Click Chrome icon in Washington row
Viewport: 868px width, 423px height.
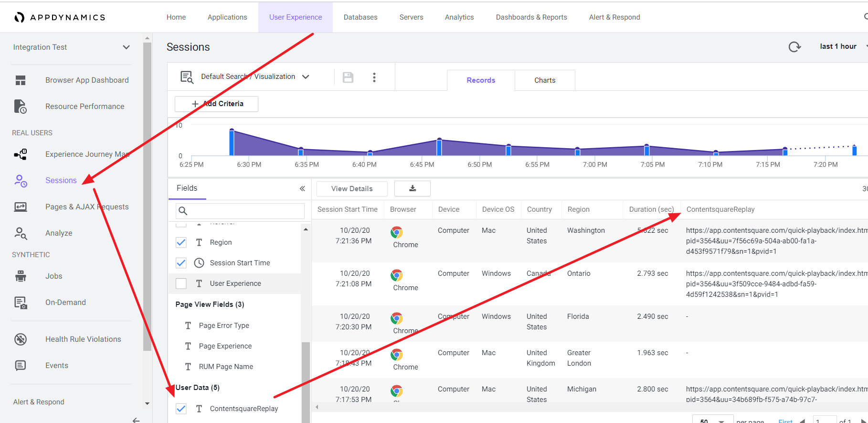click(x=396, y=232)
